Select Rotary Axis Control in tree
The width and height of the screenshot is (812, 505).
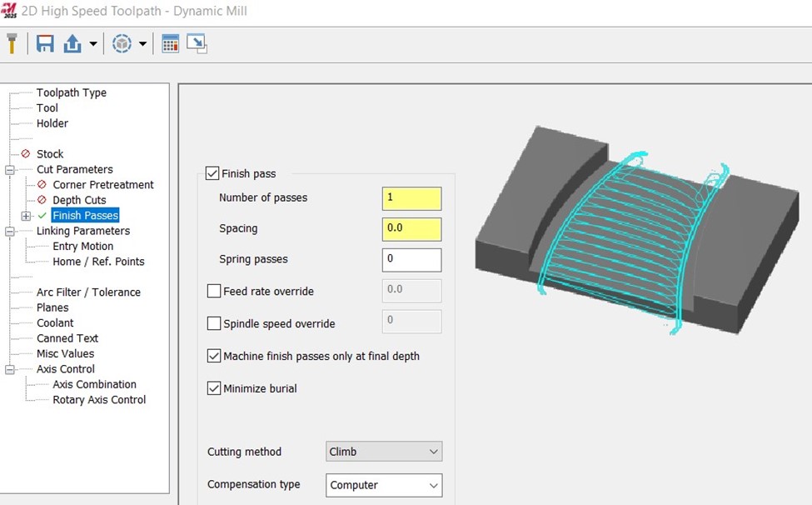[99, 400]
